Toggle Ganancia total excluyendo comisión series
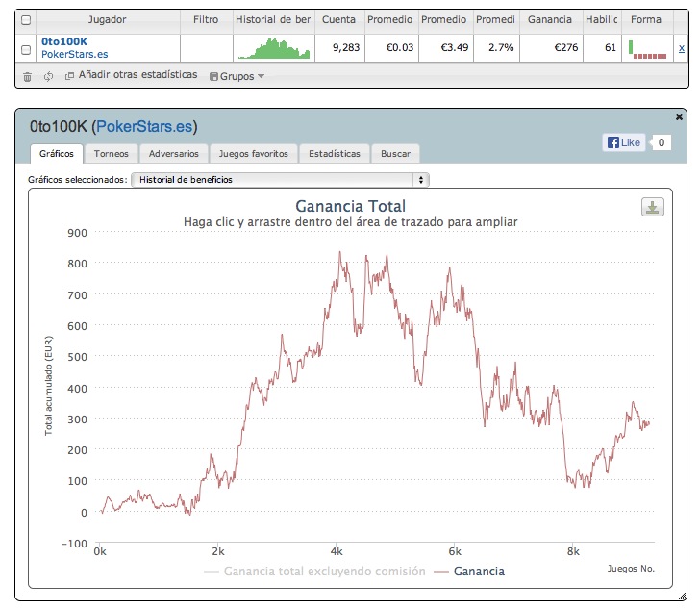 tap(314, 572)
